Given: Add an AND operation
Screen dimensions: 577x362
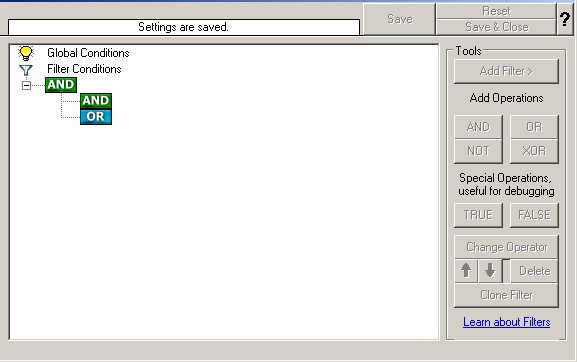Looking at the screenshot, I should click(x=478, y=127).
